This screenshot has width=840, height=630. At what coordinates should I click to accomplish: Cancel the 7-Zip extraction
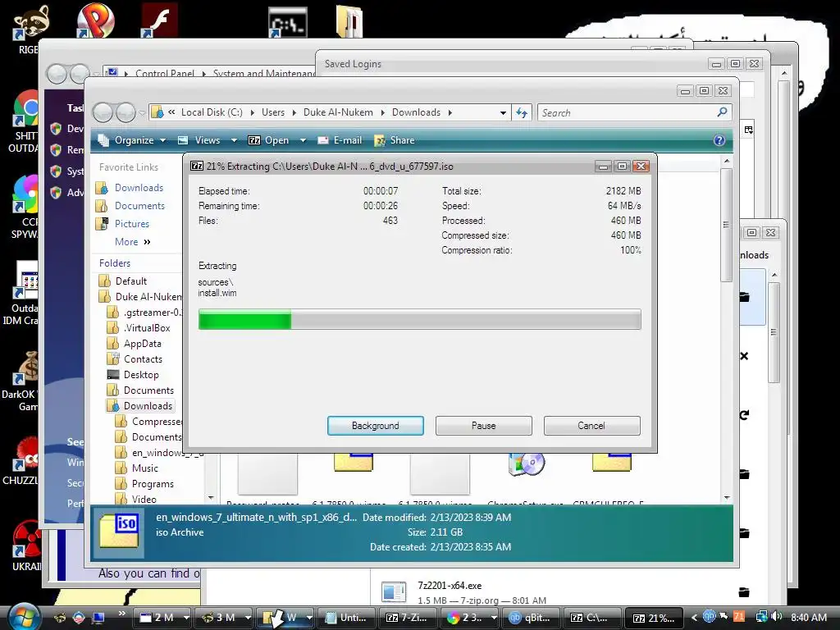[591, 426]
